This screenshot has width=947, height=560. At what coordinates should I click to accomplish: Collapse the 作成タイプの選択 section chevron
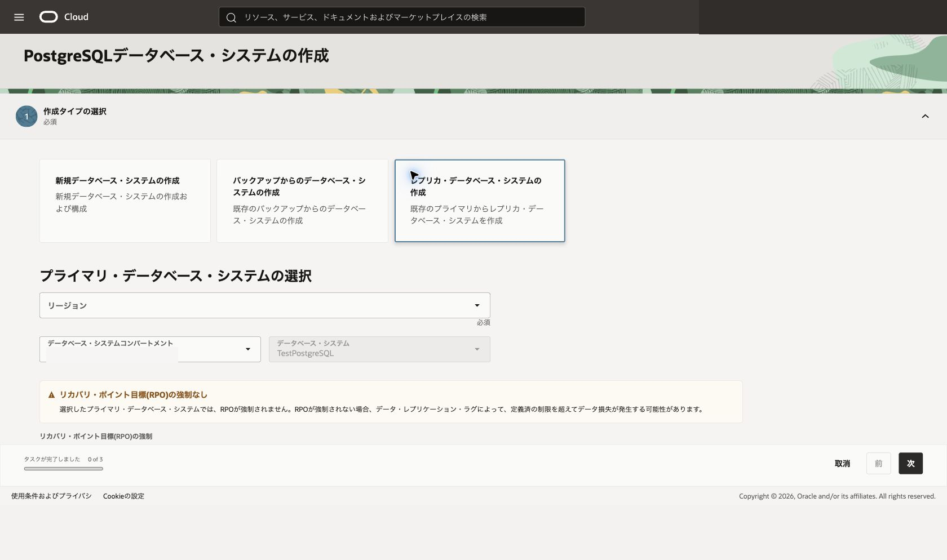(x=925, y=116)
